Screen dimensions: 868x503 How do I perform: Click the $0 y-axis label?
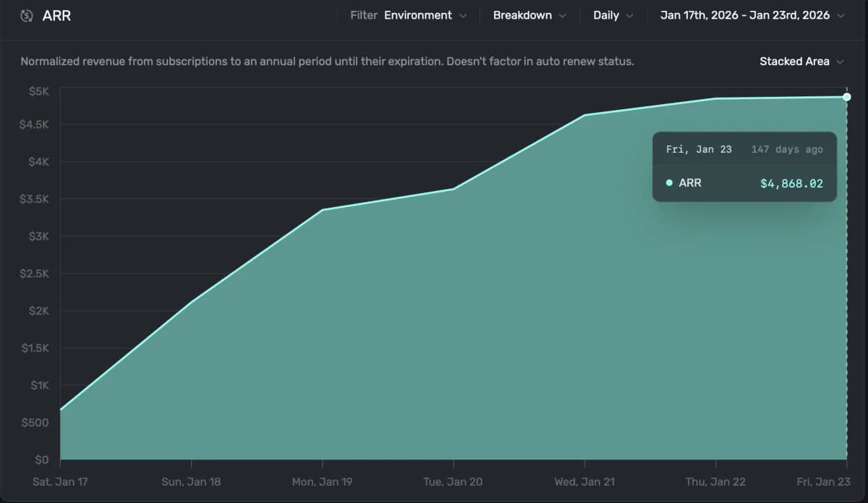tap(42, 460)
